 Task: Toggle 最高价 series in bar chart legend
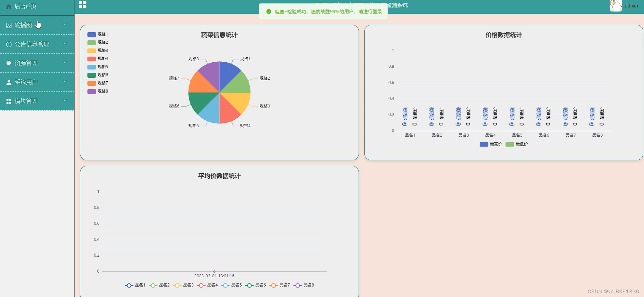[x=491, y=144]
